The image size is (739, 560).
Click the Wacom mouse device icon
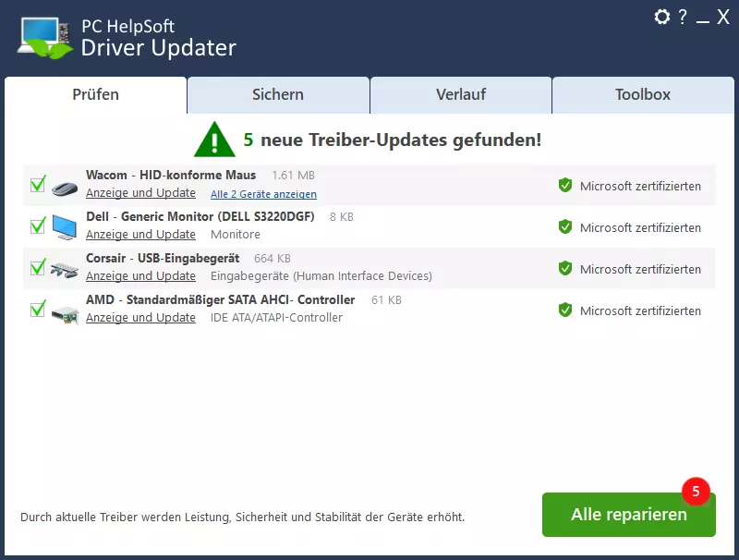(x=65, y=189)
